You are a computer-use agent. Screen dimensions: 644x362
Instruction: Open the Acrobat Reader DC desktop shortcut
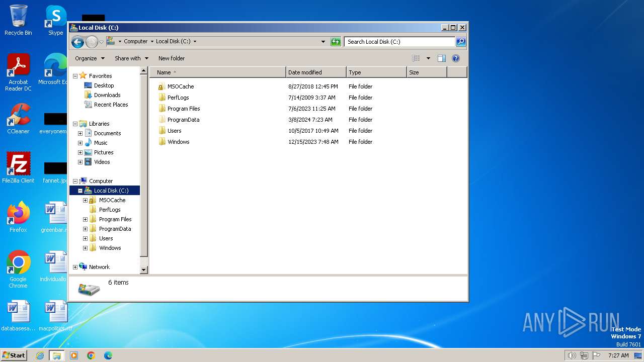pyautogui.click(x=18, y=72)
